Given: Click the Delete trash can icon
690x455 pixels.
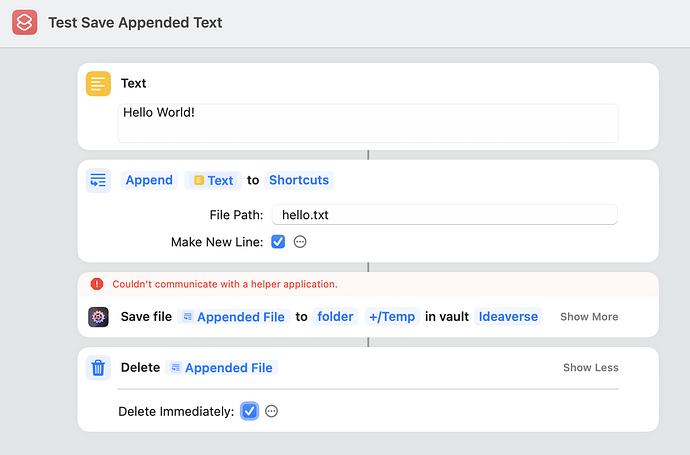Looking at the screenshot, I should tap(98, 367).
